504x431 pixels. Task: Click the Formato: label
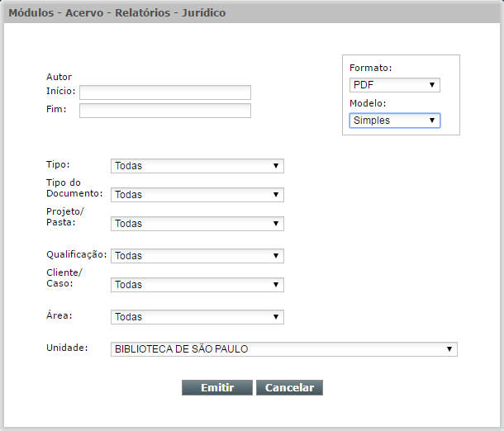(x=371, y=68)
